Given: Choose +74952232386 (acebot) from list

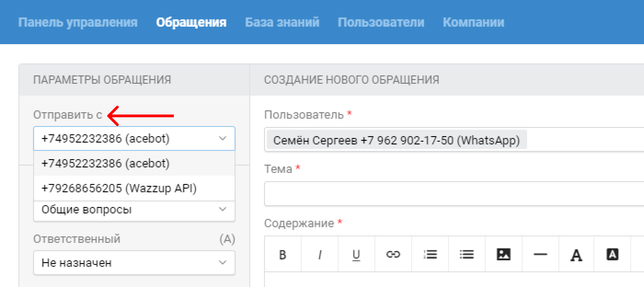Looking at the screenshot, I should 134,163.
